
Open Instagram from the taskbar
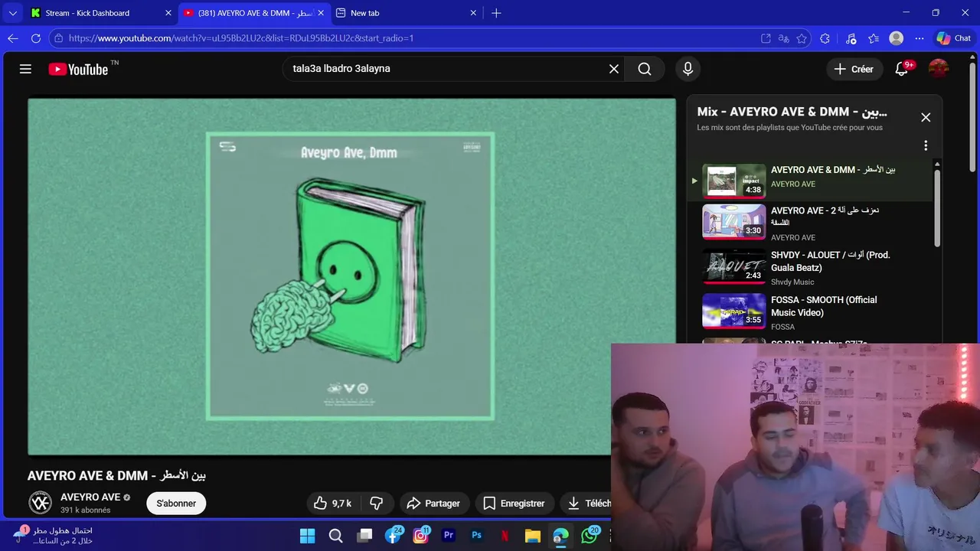pos(420,536)
